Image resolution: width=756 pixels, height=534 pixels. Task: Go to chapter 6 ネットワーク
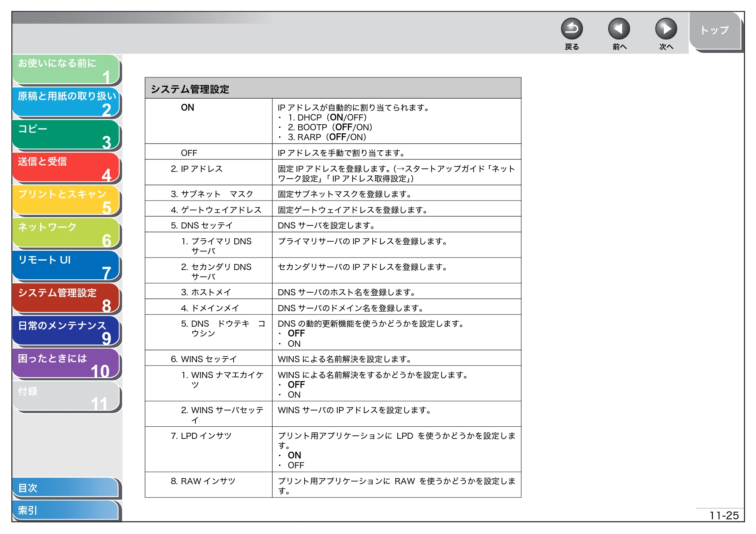tap(66, 233)
